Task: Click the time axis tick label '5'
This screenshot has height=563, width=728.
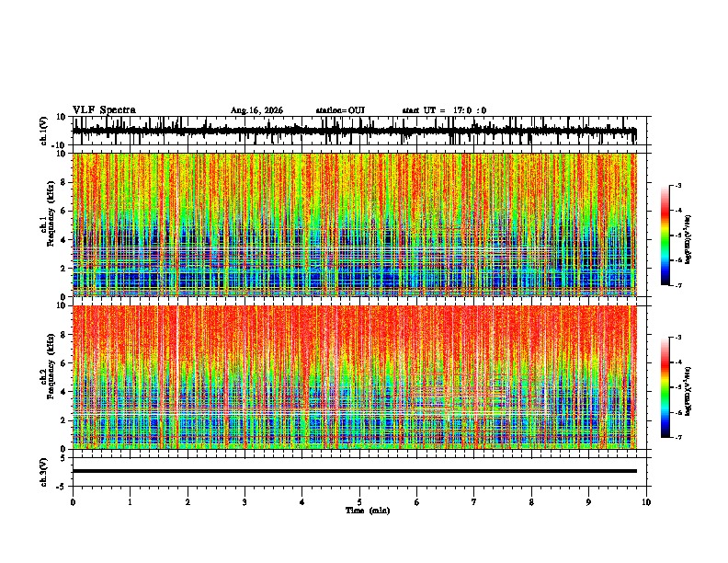Action: click(x=359, y=502)
